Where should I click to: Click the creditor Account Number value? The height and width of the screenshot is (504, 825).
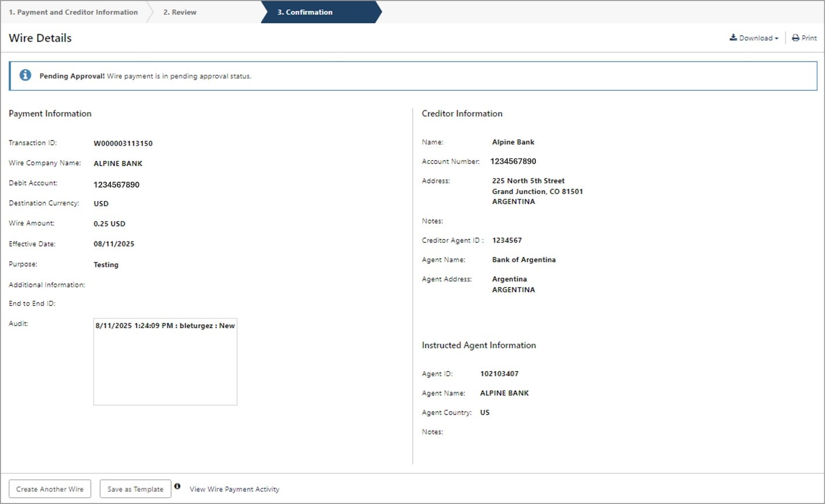(513, 161)
